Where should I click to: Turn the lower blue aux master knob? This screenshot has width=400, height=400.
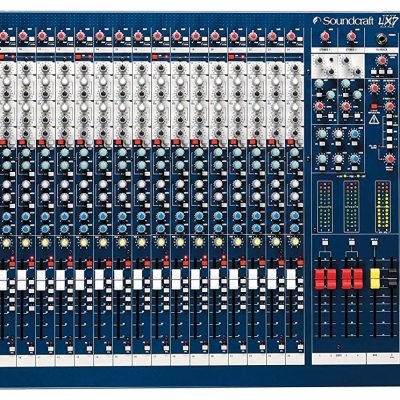(x=355, y=159)
